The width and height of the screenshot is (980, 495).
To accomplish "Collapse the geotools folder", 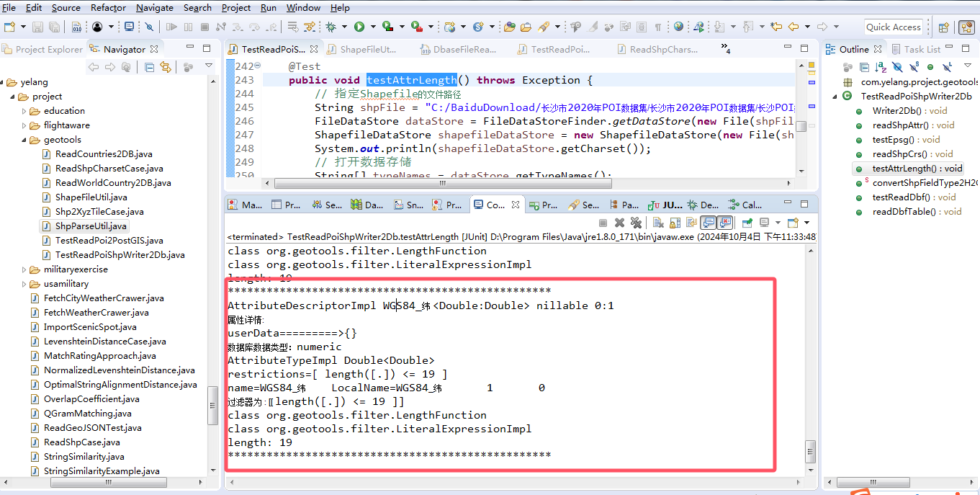I will pos(24,140).
